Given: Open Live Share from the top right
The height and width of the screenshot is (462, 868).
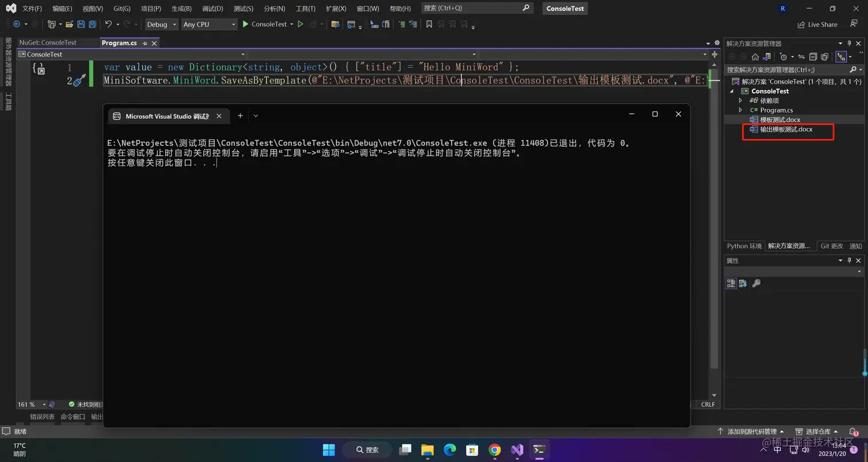Looking at the screenshot, I should pyautogui.click(x=817, y=24).
